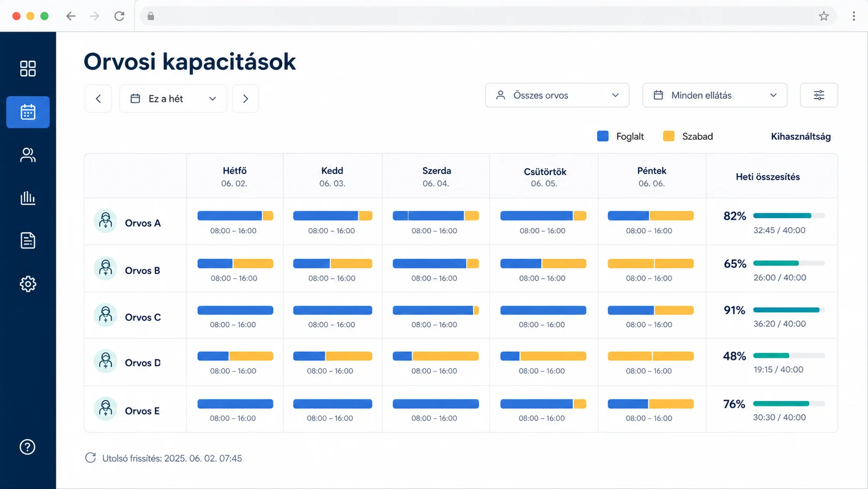Click the Utolsó frissítés timestamp text

[x=172, y=458]
